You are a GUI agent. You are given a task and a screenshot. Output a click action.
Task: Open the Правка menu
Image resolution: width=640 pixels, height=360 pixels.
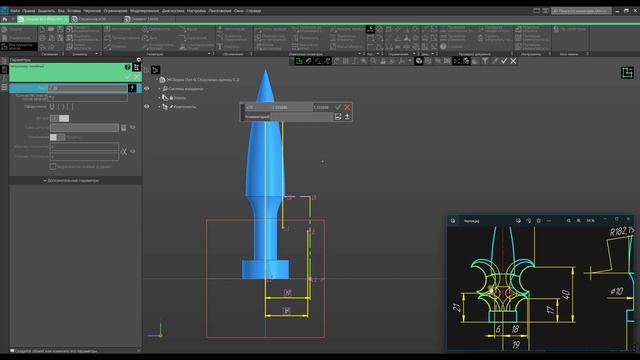pos(29,11)
